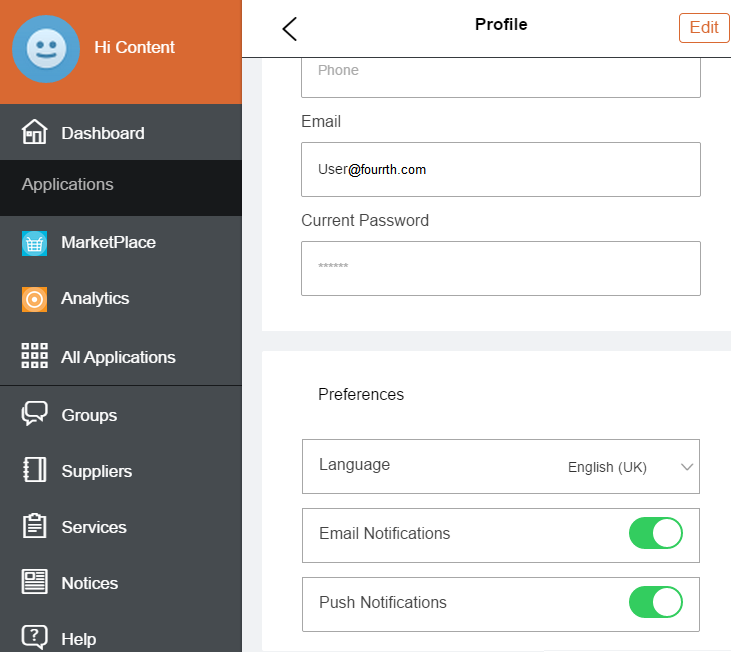This screenshot has width=732, height=655.
Task: Open the Language dropdown
Action: tap(500, 466)
